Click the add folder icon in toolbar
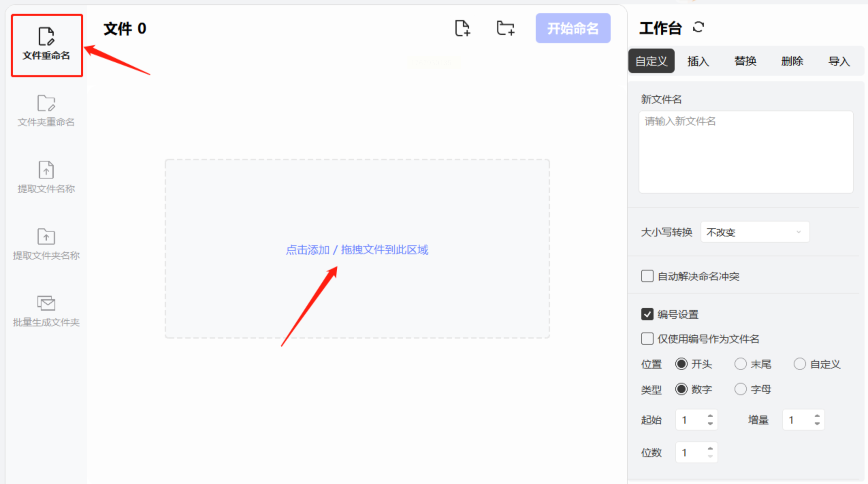The width and height of the screenshot is (868, 484). pos(505,28)
